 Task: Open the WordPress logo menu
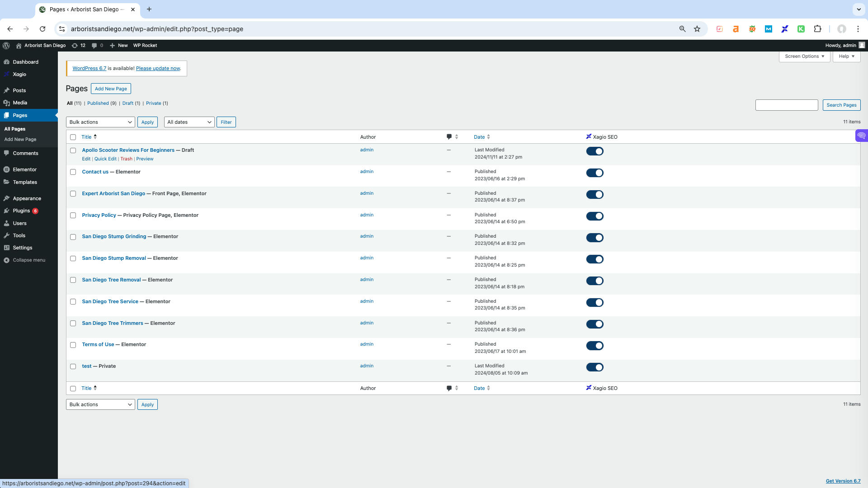[x=6, y=46]
